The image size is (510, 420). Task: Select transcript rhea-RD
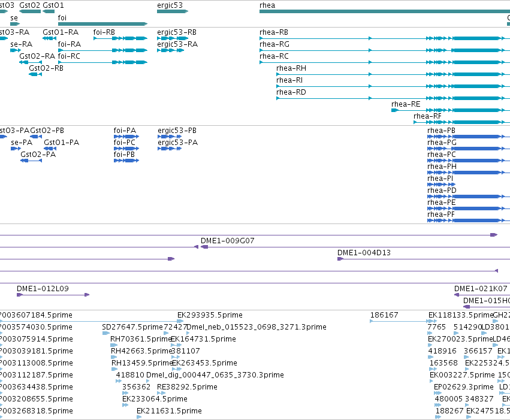click(393, 98)
